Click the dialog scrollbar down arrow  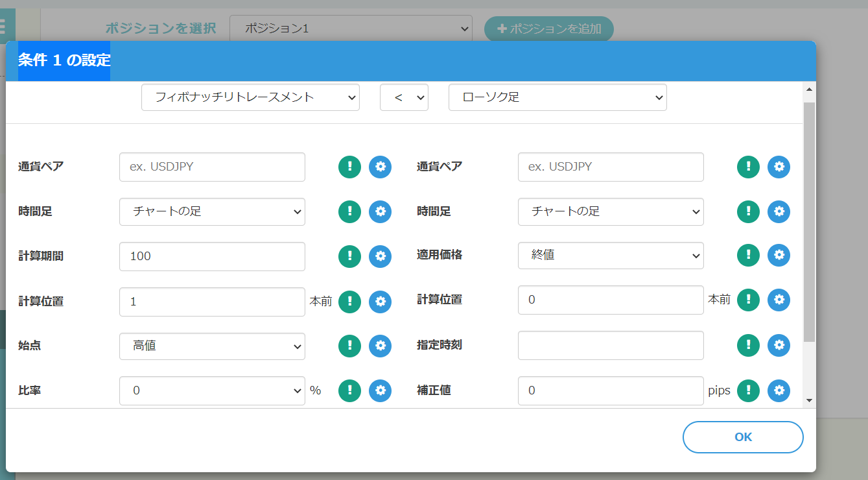tap(808, 401)
